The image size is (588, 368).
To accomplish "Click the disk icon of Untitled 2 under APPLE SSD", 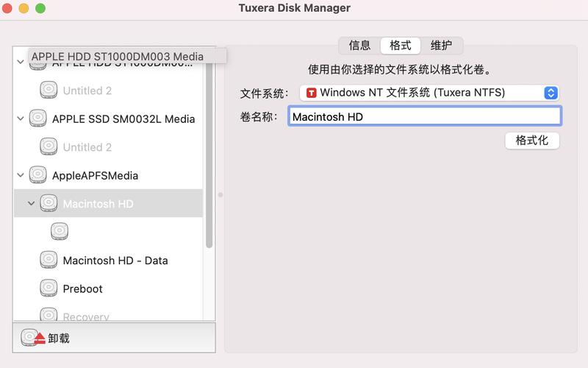I will coord(49,146).
